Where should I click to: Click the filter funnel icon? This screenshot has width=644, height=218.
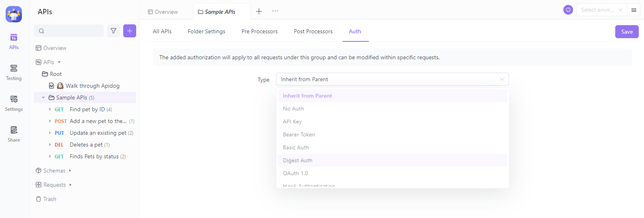click(x=113, y=31)
